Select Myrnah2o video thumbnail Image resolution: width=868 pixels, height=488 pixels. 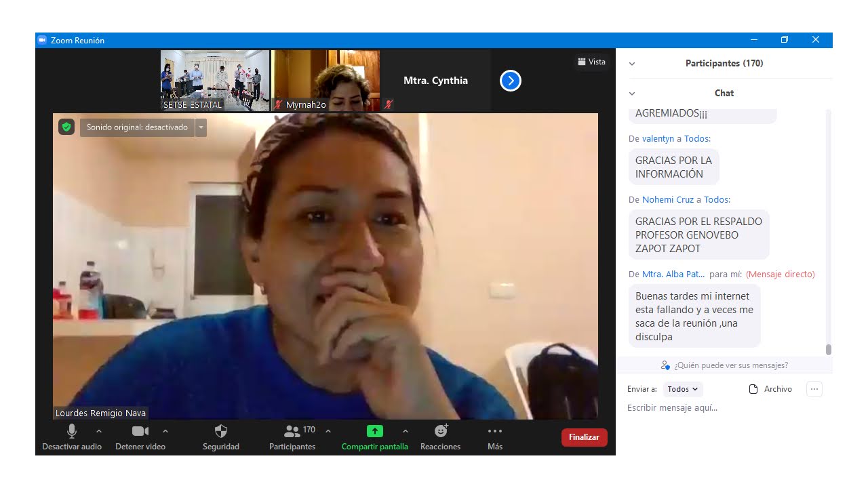325,80
